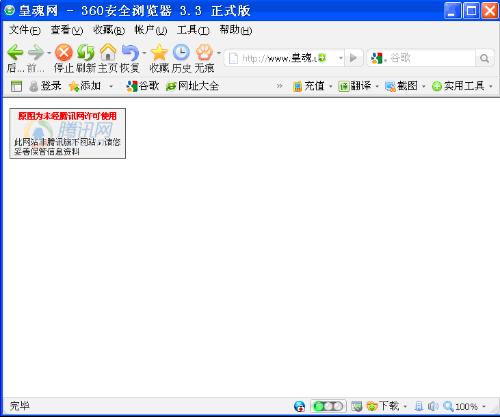Open dropdown arrow next to 翻译
The width and height of the screenshot is (500, 417).
click(x=377, y=86)
